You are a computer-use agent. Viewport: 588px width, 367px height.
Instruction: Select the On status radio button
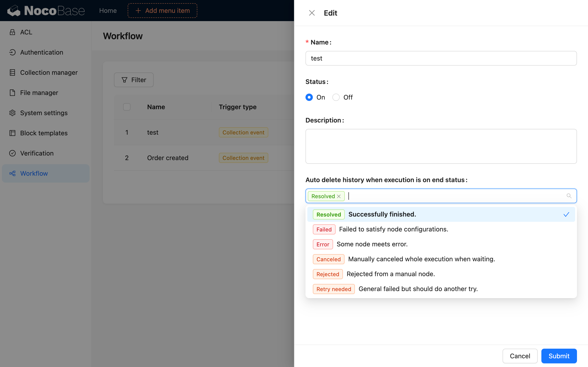(x=309, y=97)
